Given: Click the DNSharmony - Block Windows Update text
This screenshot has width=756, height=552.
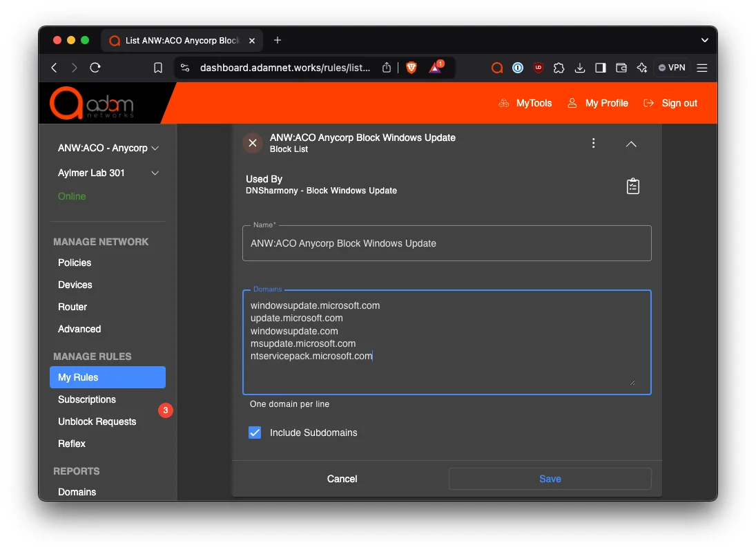Looking at the screenshot, I should (321, 191).
